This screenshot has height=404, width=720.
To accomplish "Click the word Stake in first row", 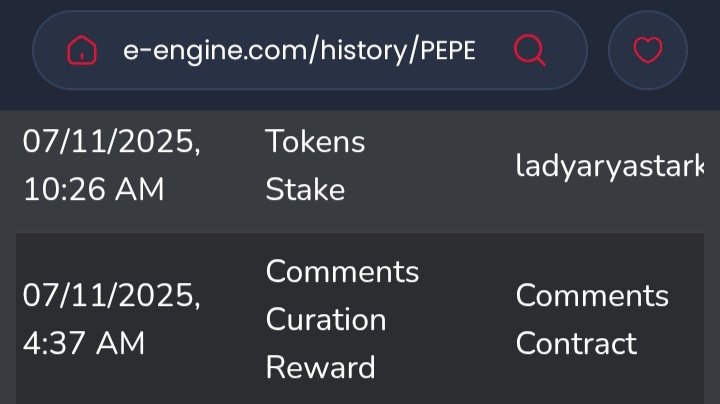I will coord(305,190).
